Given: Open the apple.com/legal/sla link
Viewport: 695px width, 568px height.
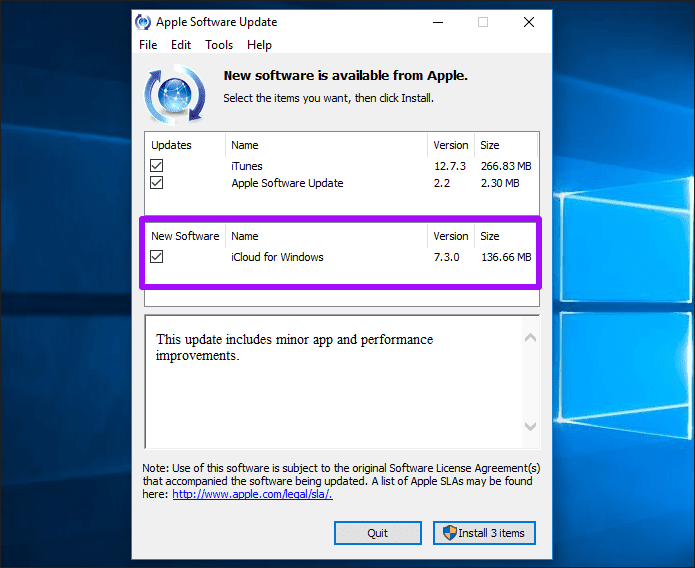Looking at the screenshot, I should pyautogui.click(x=253, y=494).
